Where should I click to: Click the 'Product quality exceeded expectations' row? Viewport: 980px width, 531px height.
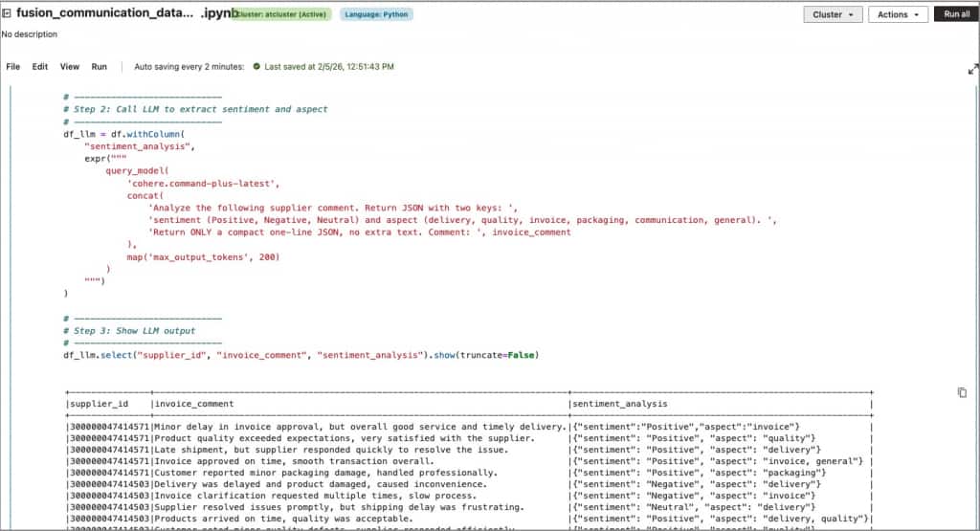click(x=469, y=438)
